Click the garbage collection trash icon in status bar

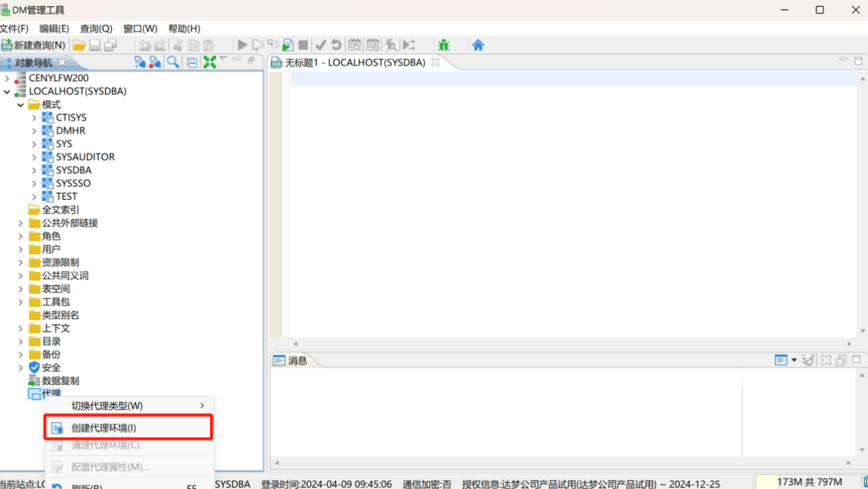[x=865, y=481]
